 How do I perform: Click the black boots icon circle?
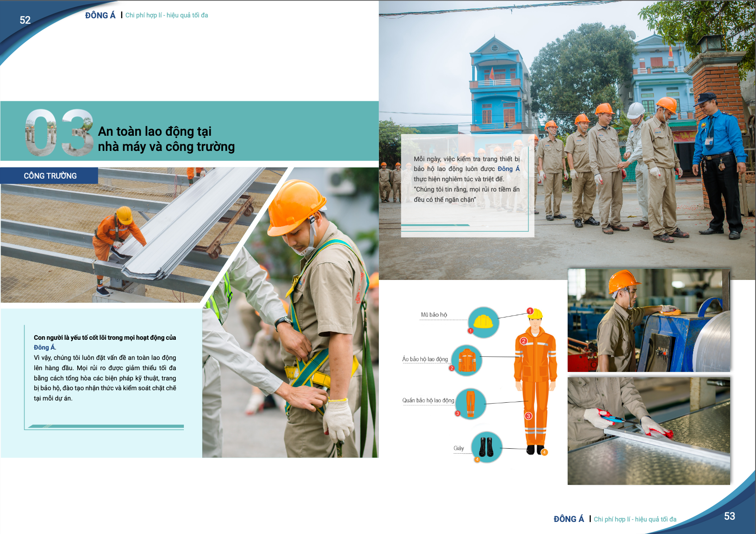point(486,447)
